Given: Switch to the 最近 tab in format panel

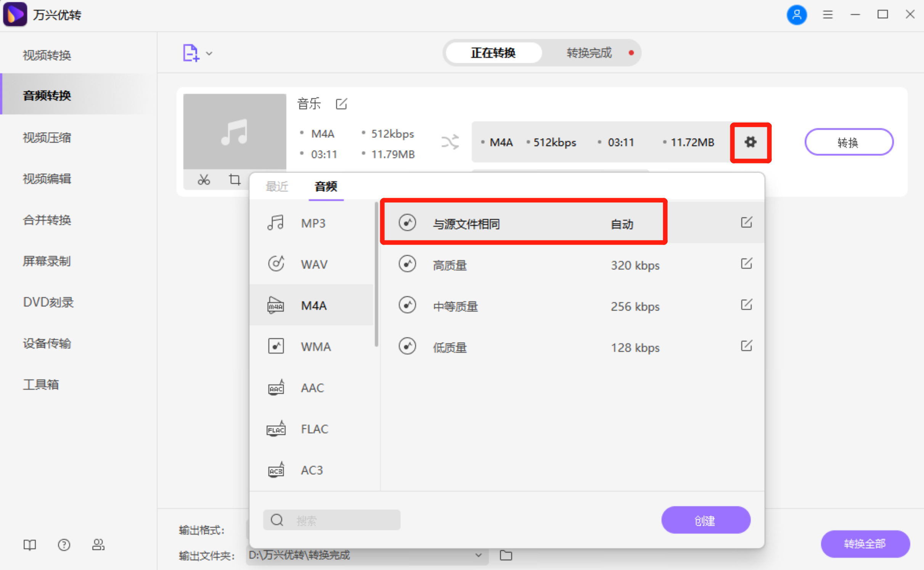Looking at the screenshot, I should (277, 186).
